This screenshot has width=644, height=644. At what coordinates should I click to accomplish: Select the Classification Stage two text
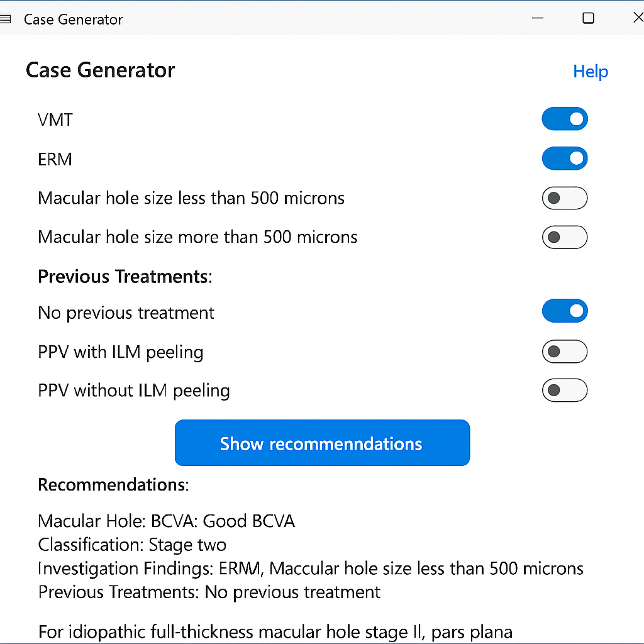(x=132, y=545)
